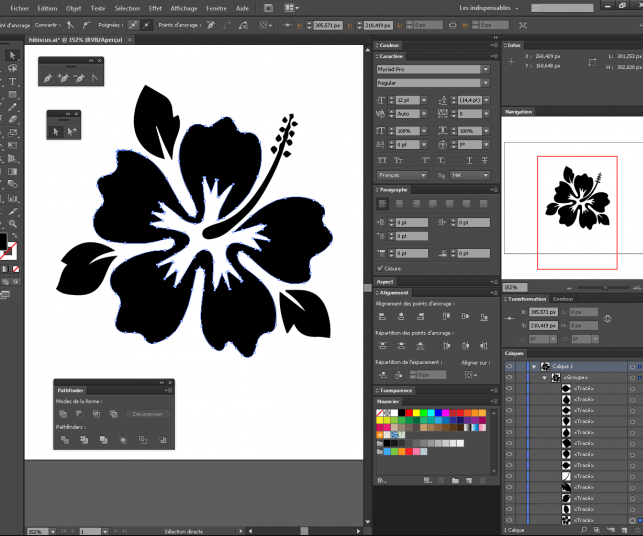Viewport: 643px width, 536px height.
Task: Pick the Convert Anchor Point tool
Action: [95, 78]
